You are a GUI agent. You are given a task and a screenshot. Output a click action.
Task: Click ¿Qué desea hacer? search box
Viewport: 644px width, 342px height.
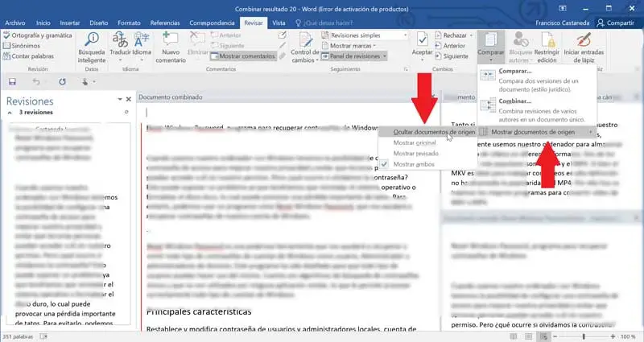324,23
